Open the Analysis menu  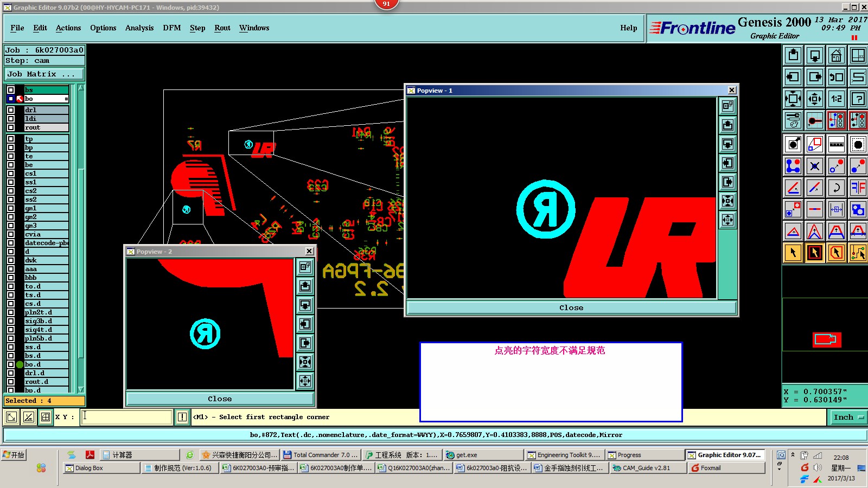click(139, 28)
